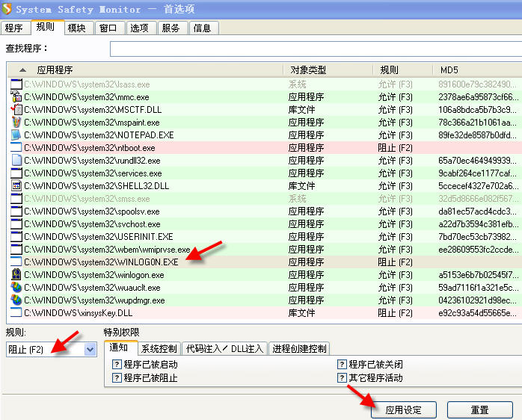Click MD5 value a5153e6b7b02545f7 for winlogon.exe

pos(479,275)
